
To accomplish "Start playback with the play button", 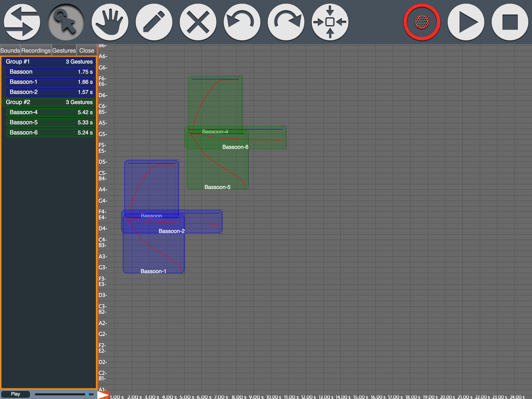I will pos(466,22).
